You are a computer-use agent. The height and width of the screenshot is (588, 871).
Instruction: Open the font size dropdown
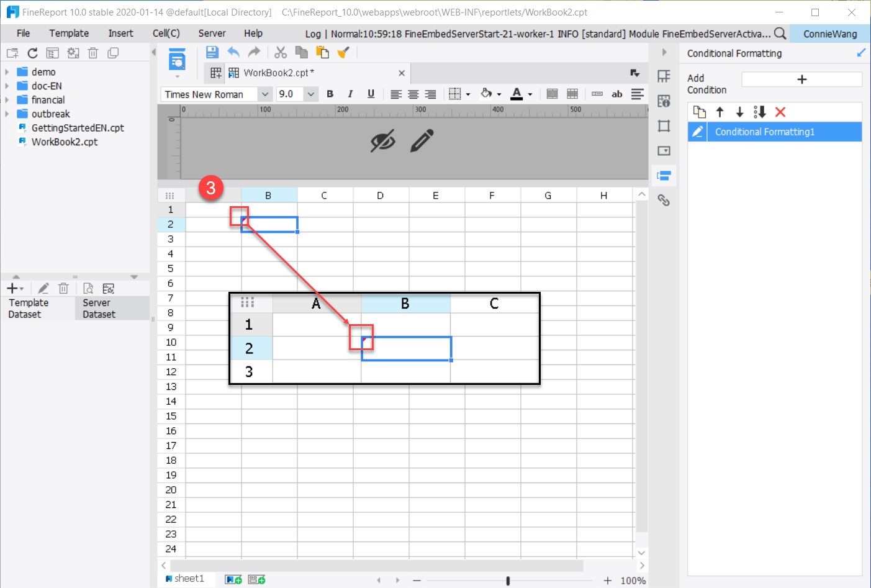pyautogui.click(x=310, y=94)
